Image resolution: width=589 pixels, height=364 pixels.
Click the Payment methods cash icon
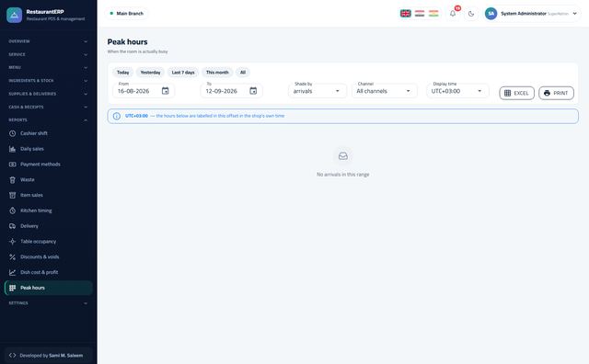(x=12, y=164)
